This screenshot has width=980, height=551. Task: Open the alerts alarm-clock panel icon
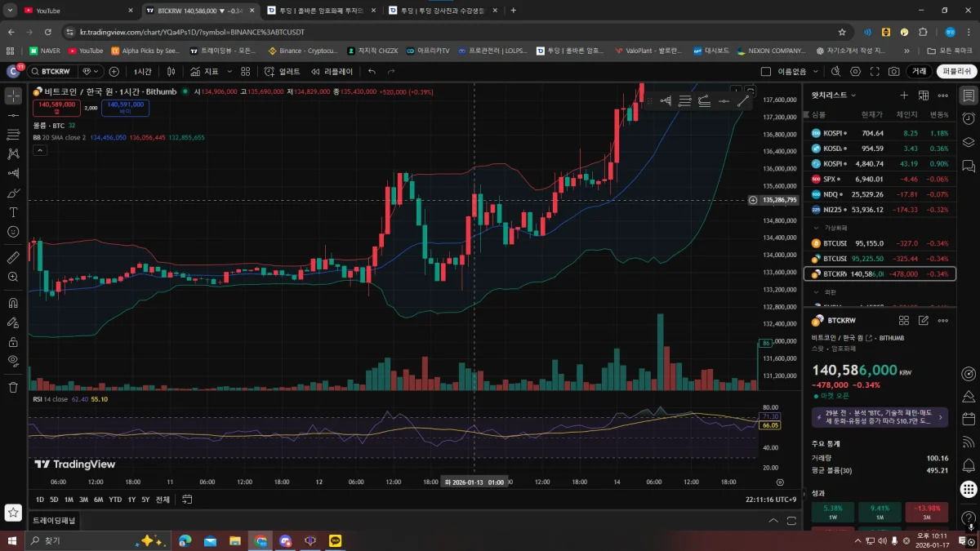click(x=969, y=119)
